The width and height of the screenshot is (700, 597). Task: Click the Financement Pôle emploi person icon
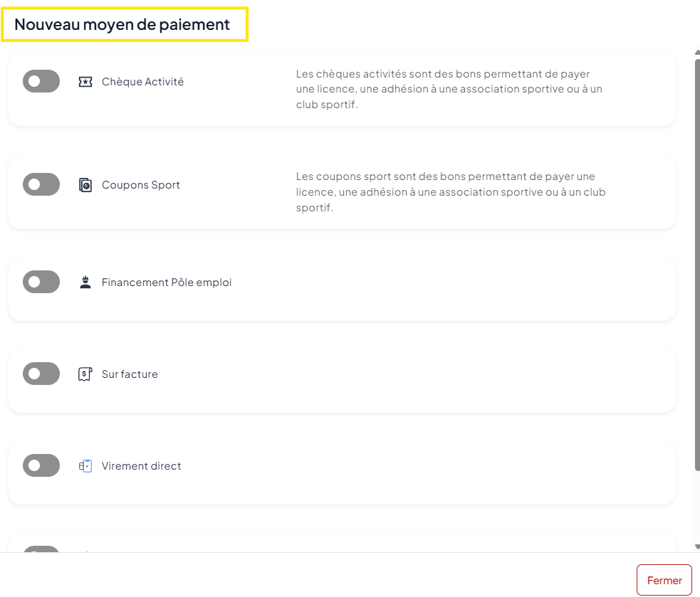point(85,282)
